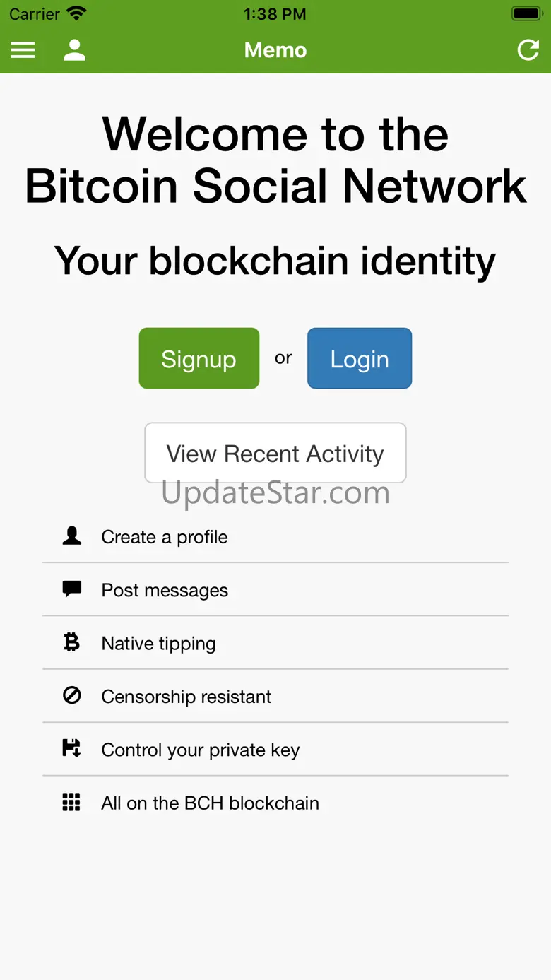Screen dimensions: 551x980
Task: Click the prohibition icon beside Censorship resistant
Action: click(x=72, y=696)
